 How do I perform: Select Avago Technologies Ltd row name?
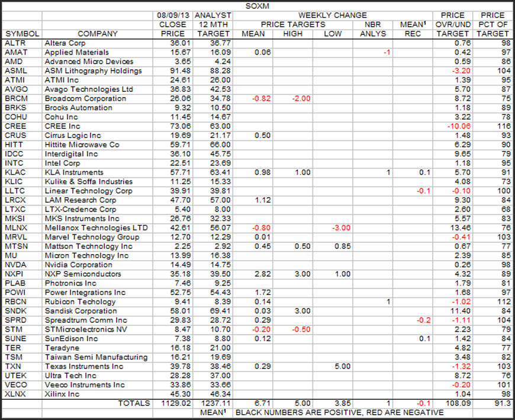pos(89,89)
